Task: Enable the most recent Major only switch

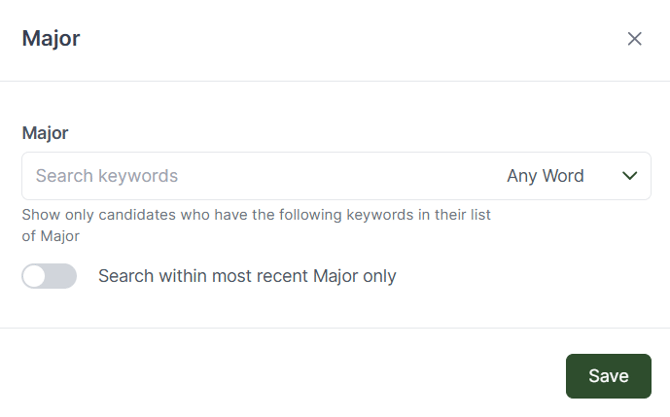Action: coord(49,276)
